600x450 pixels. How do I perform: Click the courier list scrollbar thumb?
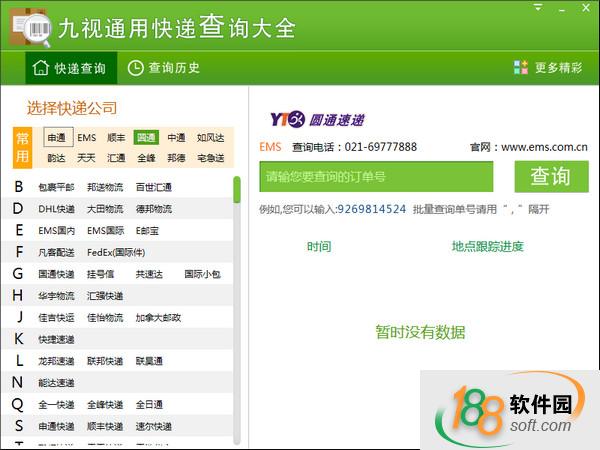[x=237, y=189]
